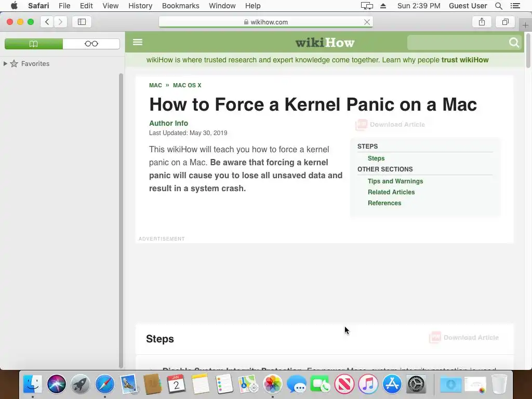This screenshot has height=399, width=532.
Task: Toggle the Safari sidebar button
Action: (x=82, y=22)
